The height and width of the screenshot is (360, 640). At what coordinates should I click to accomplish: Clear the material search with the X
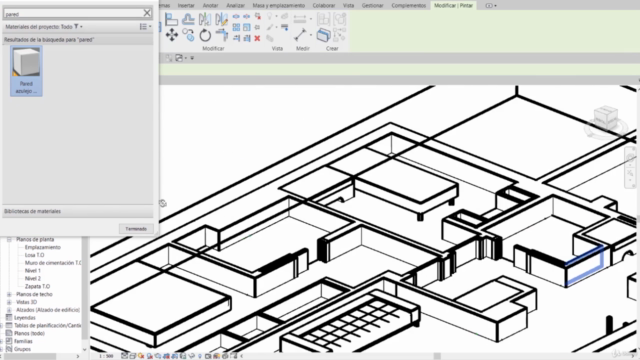coord(147,13)
